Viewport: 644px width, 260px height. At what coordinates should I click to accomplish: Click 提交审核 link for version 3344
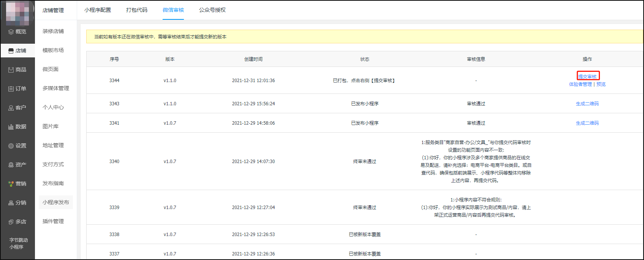pos(587,76)
